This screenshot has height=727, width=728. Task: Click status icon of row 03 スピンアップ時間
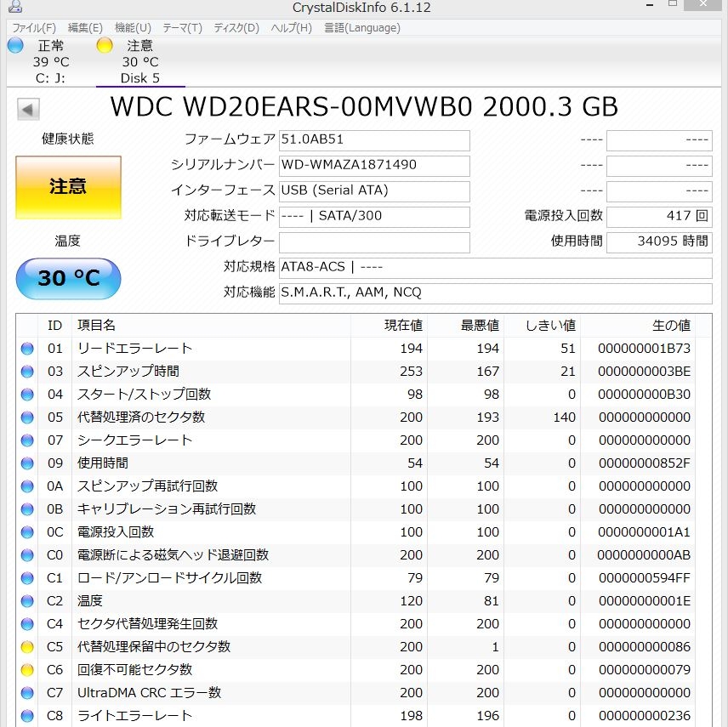[x=27, y=372]
